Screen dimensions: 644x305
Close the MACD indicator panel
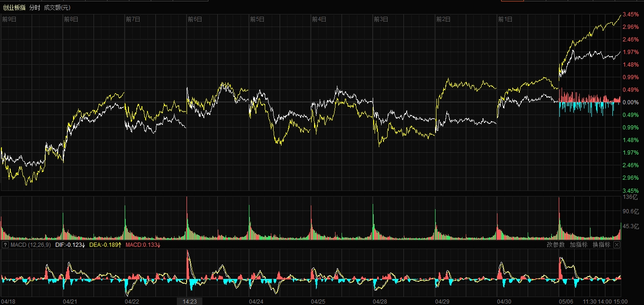[x=617, y=244]
